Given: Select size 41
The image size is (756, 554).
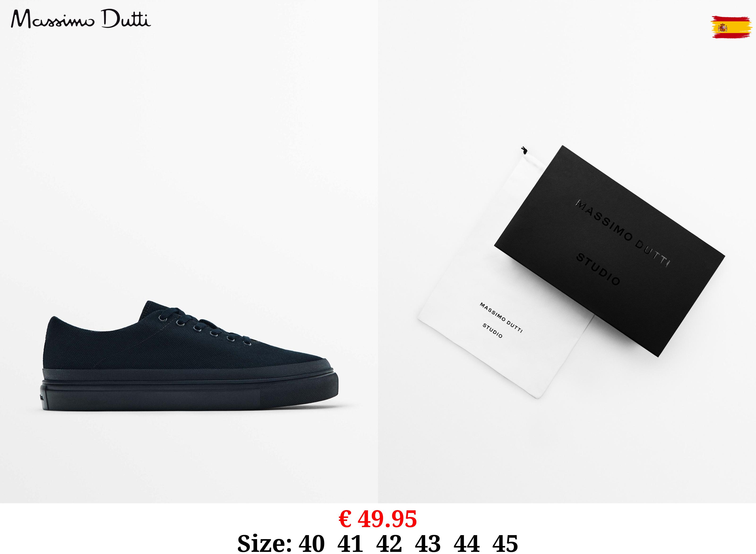Looking at the screenshot, I should coord(350,543).
